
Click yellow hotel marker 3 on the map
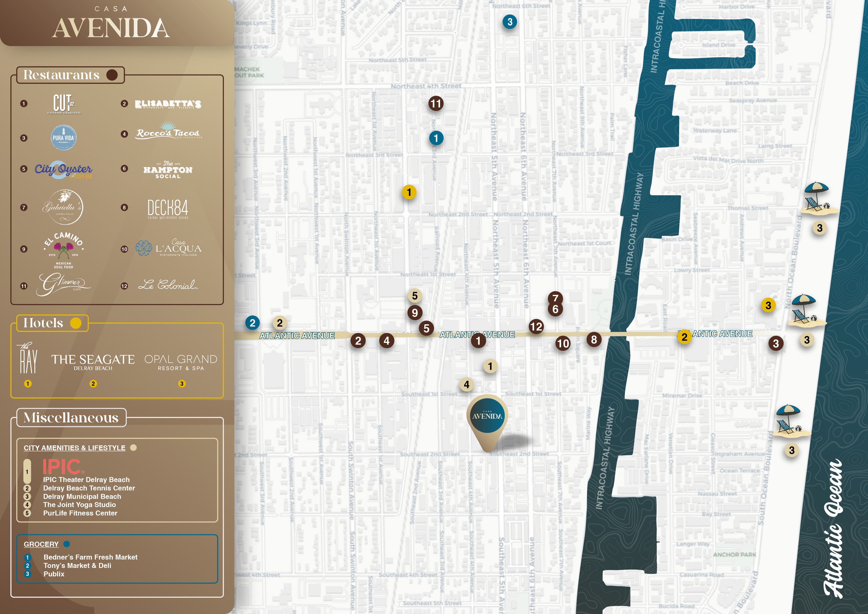coord(768,306)
